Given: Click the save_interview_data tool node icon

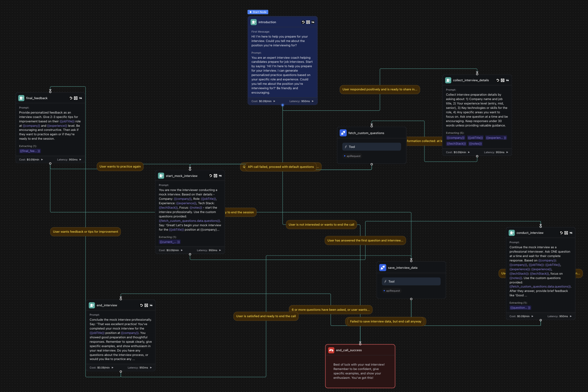Looking at the screenshot, I should tap(383, 268).
